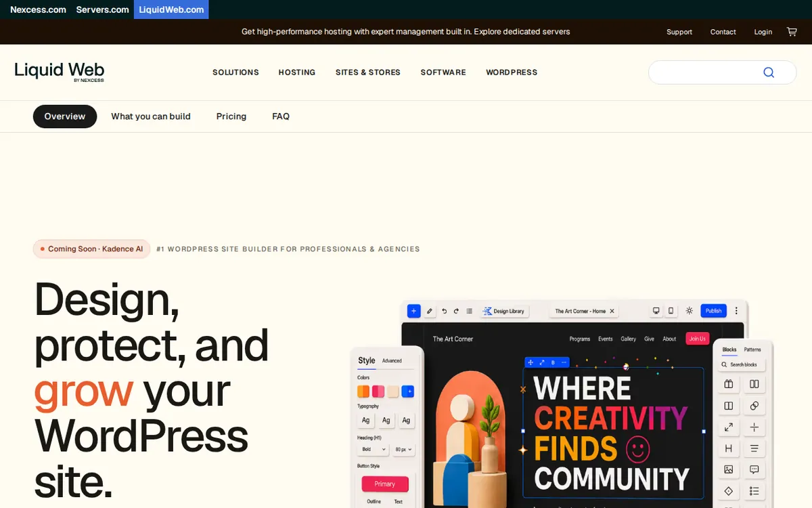Screen dimensions: 812x508
Task: Open the ellipsis on block toolbar
Action: tap(564, 362)
